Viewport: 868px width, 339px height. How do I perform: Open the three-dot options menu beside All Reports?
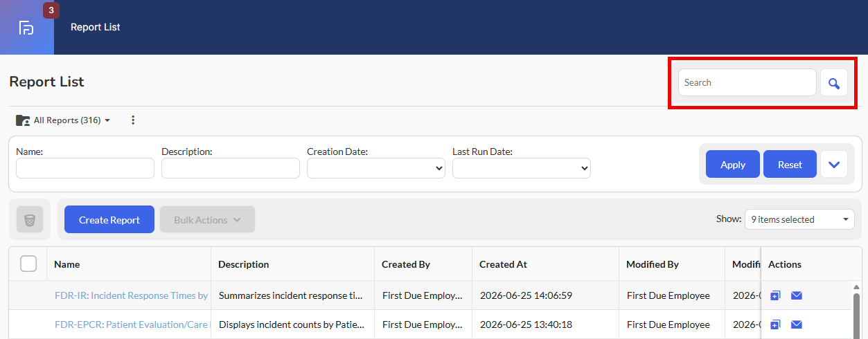pyautogui.click(x=133, y=120)
